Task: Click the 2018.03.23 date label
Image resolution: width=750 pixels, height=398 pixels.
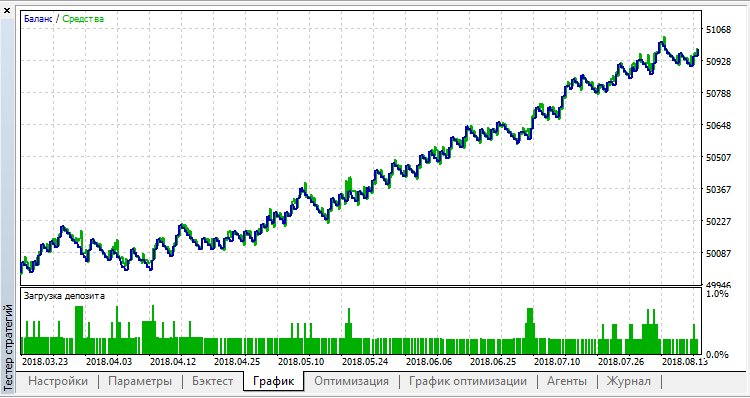Action: tap(45, 361)
